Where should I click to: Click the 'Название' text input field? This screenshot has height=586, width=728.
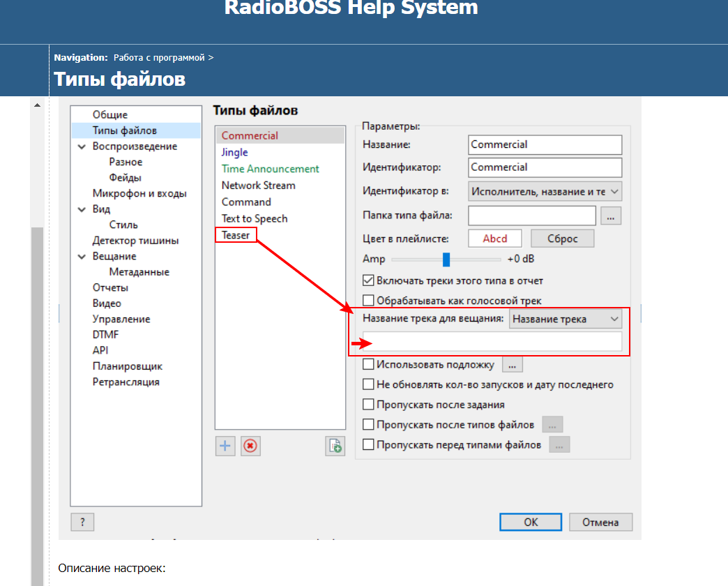point(545,144)
